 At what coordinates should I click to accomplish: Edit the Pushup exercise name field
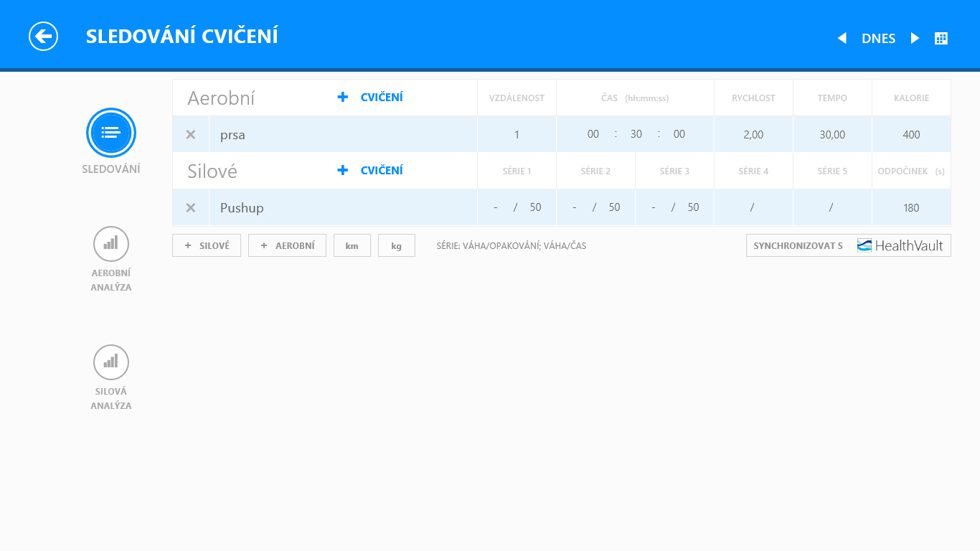click(343, 207)
